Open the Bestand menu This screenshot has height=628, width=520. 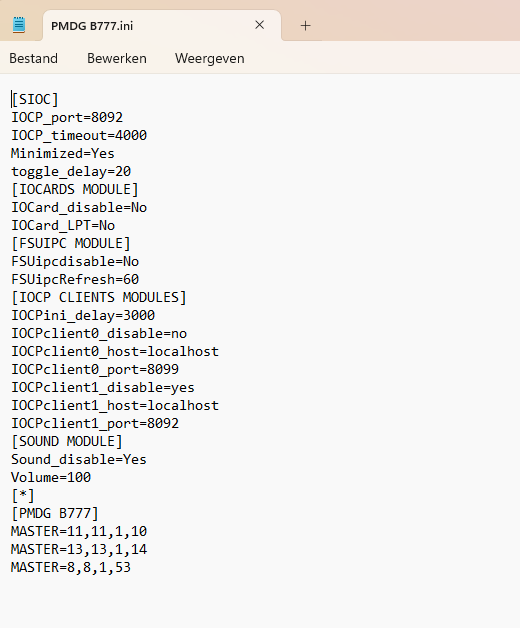coord(34,58)
